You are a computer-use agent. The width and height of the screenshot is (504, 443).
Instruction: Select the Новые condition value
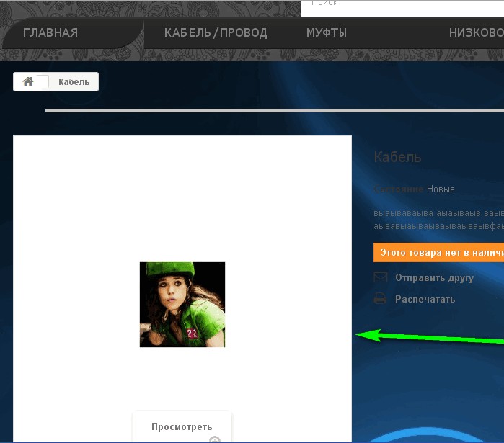pyautogui.click(x=441, y=189)
